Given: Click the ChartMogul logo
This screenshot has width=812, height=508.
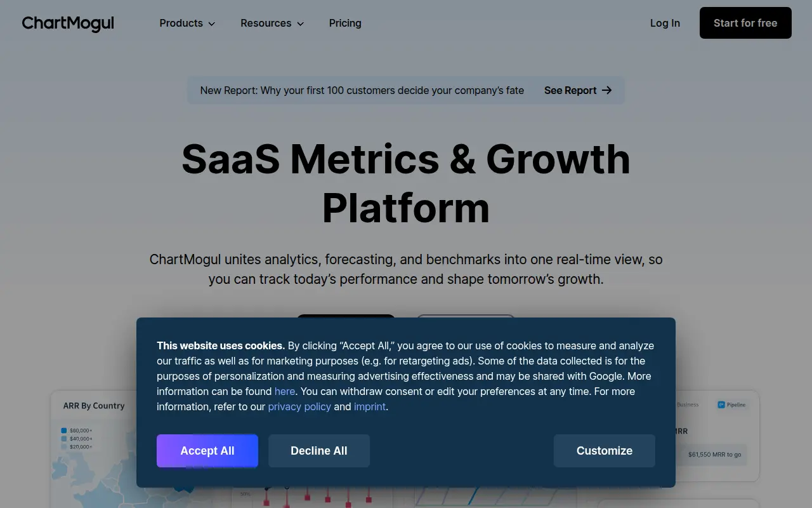Looking at the screenshot, I should pos(68,23).
